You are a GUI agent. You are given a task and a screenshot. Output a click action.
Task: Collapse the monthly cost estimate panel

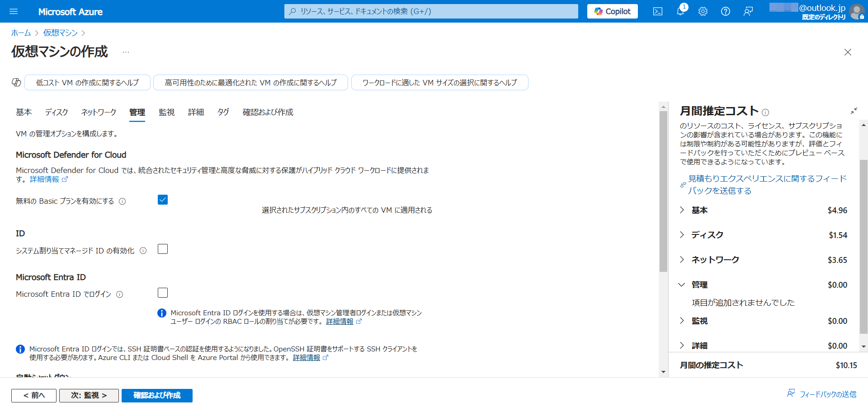click(x=854, y=111)
